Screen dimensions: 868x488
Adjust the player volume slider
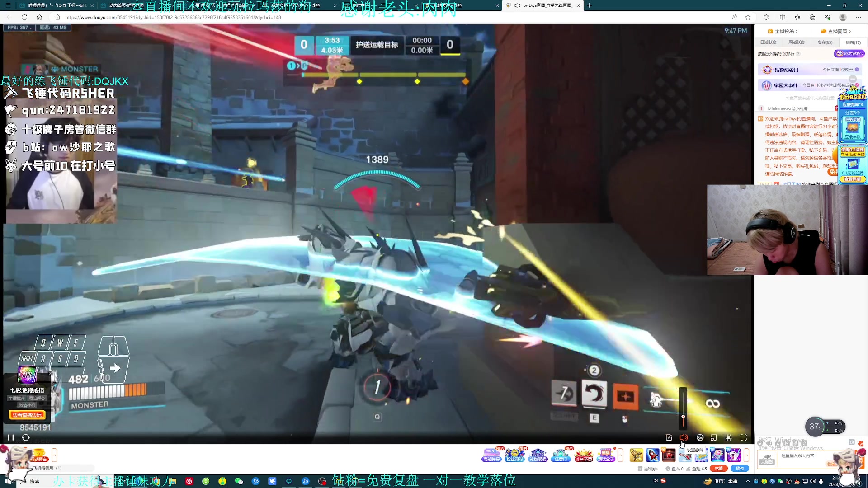pos(683,408)
